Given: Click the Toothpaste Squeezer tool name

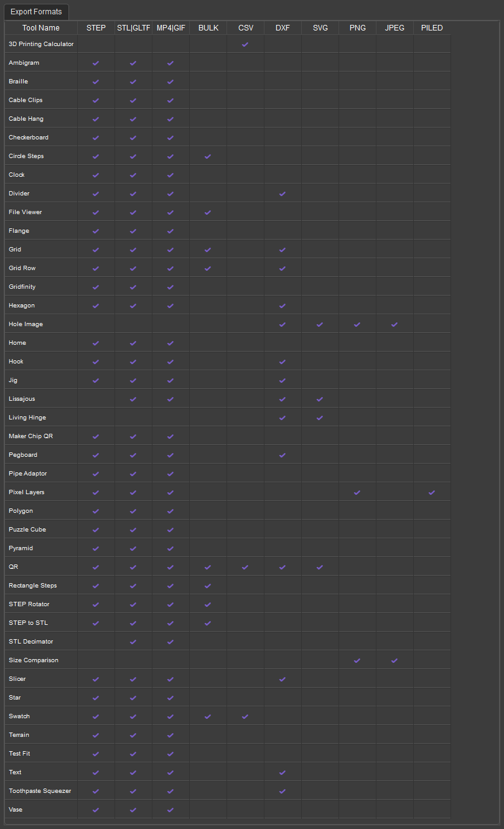Looking at the screenshot, I should [x=40, y=791].
